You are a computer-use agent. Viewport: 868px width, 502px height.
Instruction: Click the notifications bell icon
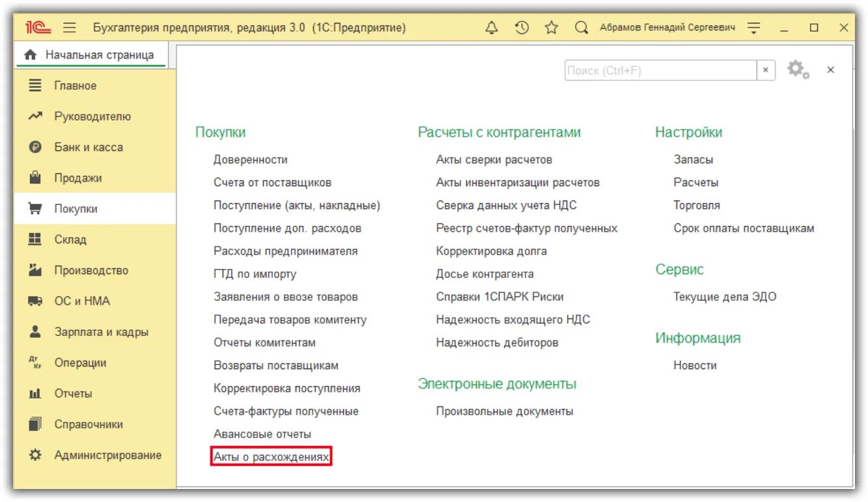pyautogui.click(x=492, y=28)
